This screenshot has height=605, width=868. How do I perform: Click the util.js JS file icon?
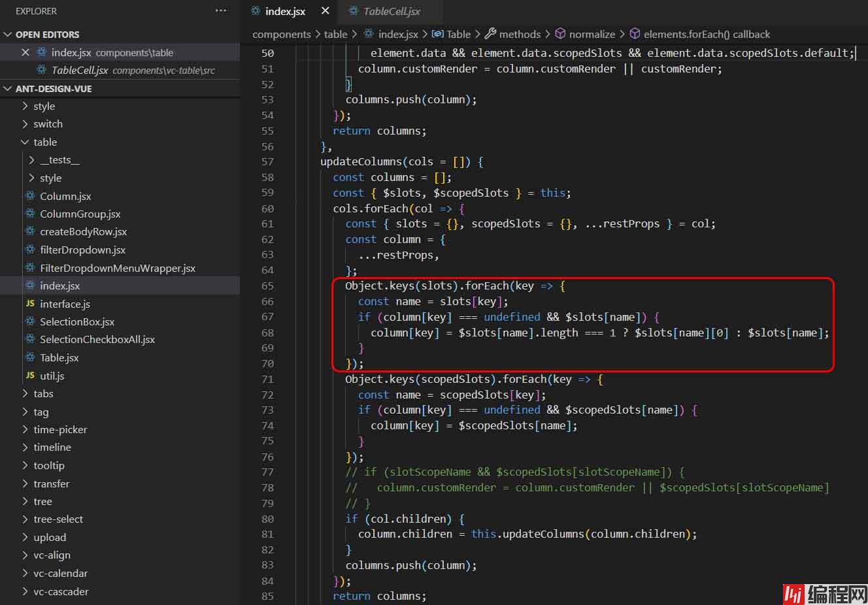click(x=30, y=376)
